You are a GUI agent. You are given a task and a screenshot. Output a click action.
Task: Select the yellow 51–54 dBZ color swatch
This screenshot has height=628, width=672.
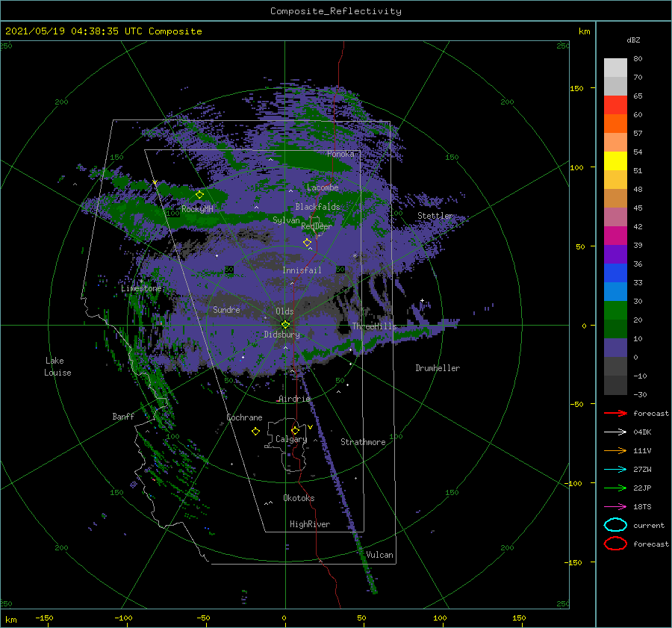[615, 161]
